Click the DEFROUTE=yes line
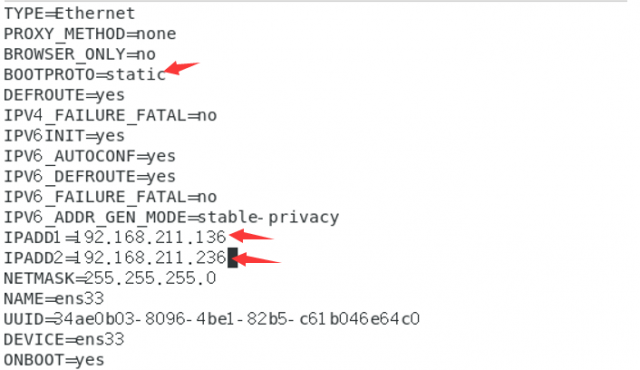The height and width of the screenshot is (370, 640). pyautogui.click(x=64, y=95)
